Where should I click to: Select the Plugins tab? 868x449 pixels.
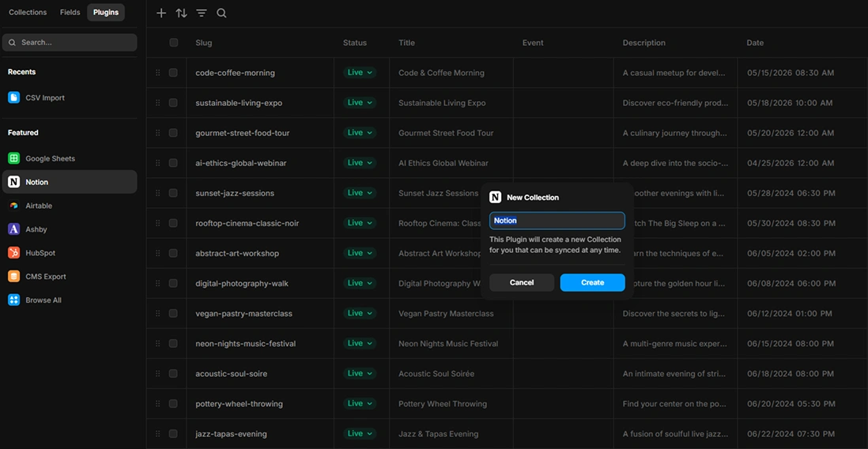pyautogui.click(x=106, y=12)
